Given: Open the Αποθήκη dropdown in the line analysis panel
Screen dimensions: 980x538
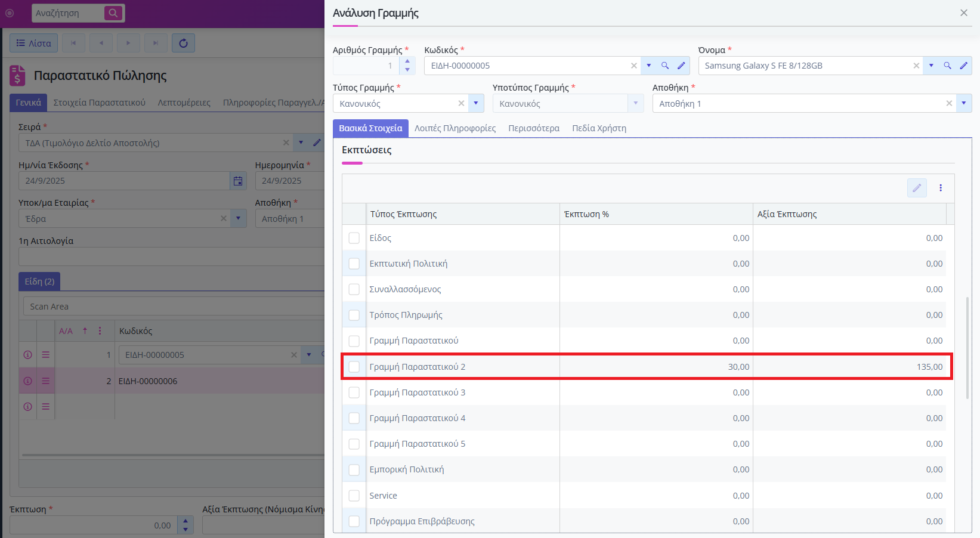Looking at the screenshot, I should tap(964, 103).
